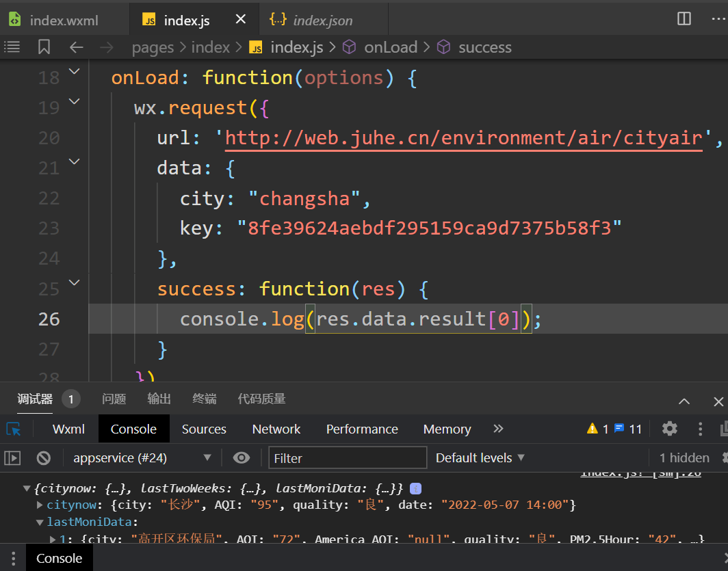This screenshot has height=571, width=728.
Task: Click the split editor icon
Action: point(684,19)
